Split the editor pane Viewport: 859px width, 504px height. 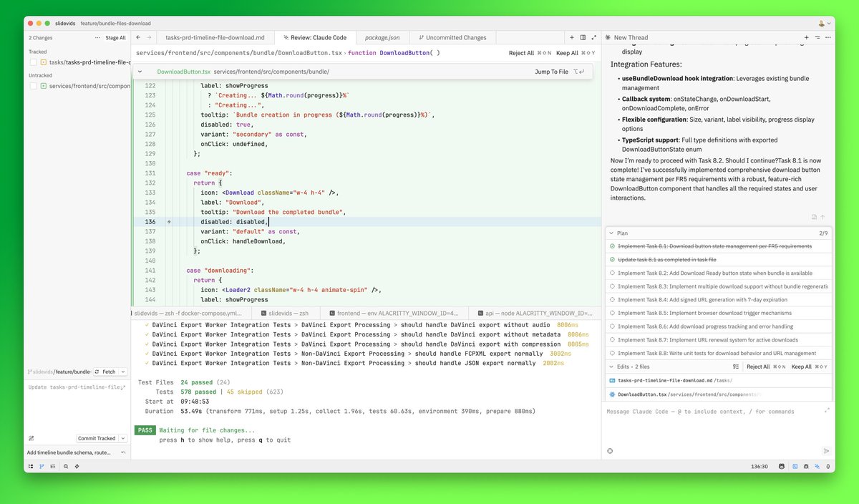(583, 37)
